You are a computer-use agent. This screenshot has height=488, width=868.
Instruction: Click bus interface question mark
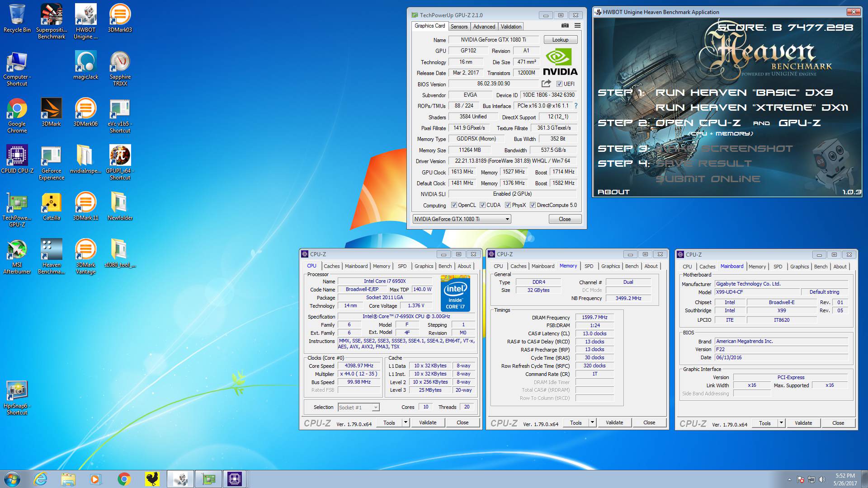(576, 106)
